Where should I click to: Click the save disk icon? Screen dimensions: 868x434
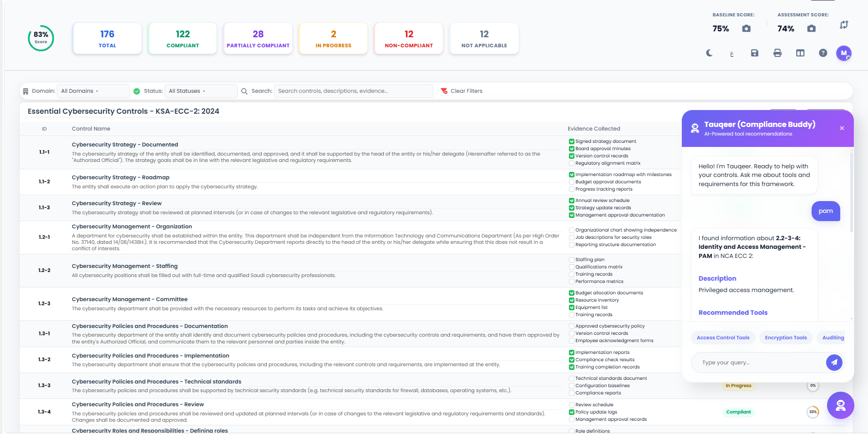click(755, 53)
